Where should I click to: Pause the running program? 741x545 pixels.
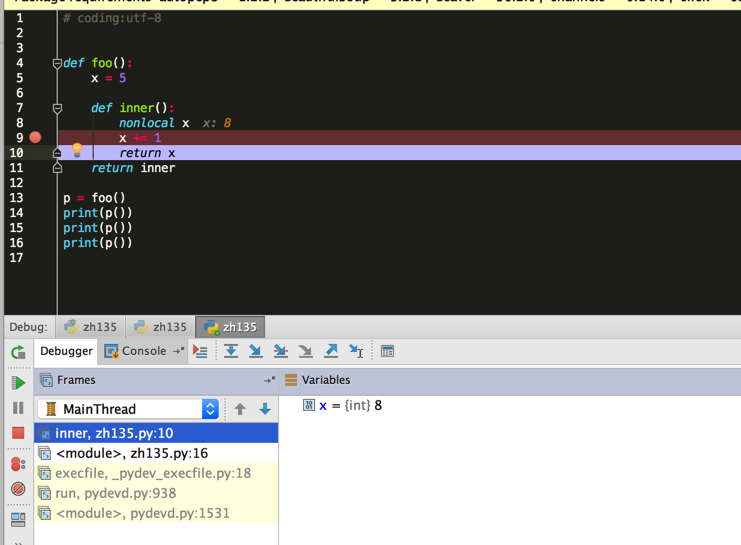click(18, 408)
